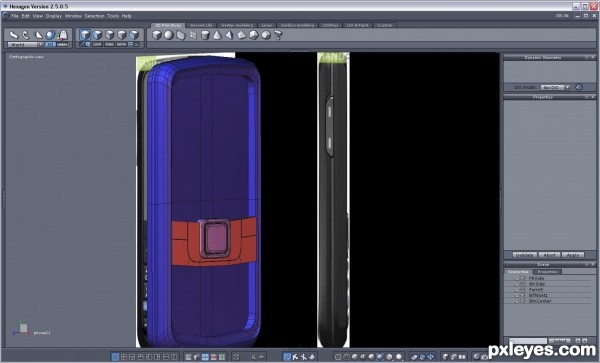Screen dimensions: 600x363
Task: Toggle the CAMERA coordinate button
Action: (62, 44)
